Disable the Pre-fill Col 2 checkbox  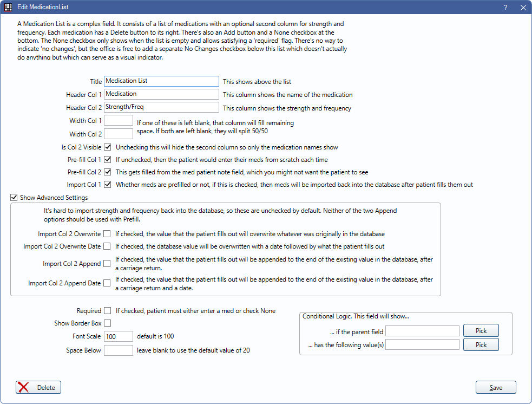[x=108, y=172]
